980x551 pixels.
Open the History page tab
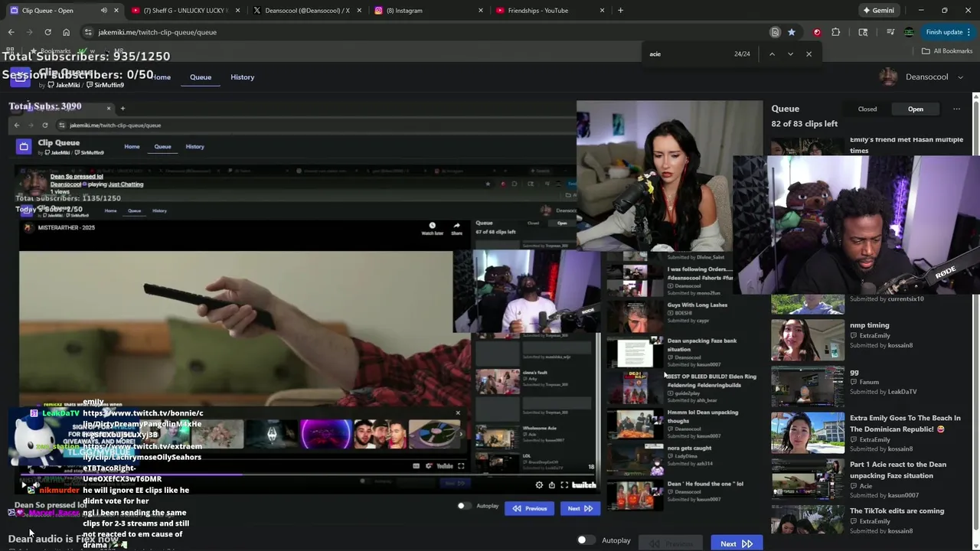(242, 77)
